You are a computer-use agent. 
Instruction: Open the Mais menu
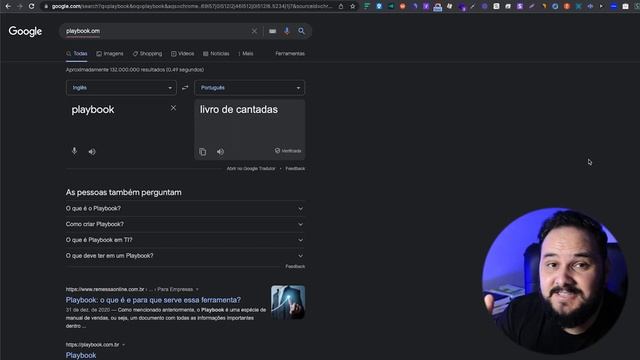(246, 54)
